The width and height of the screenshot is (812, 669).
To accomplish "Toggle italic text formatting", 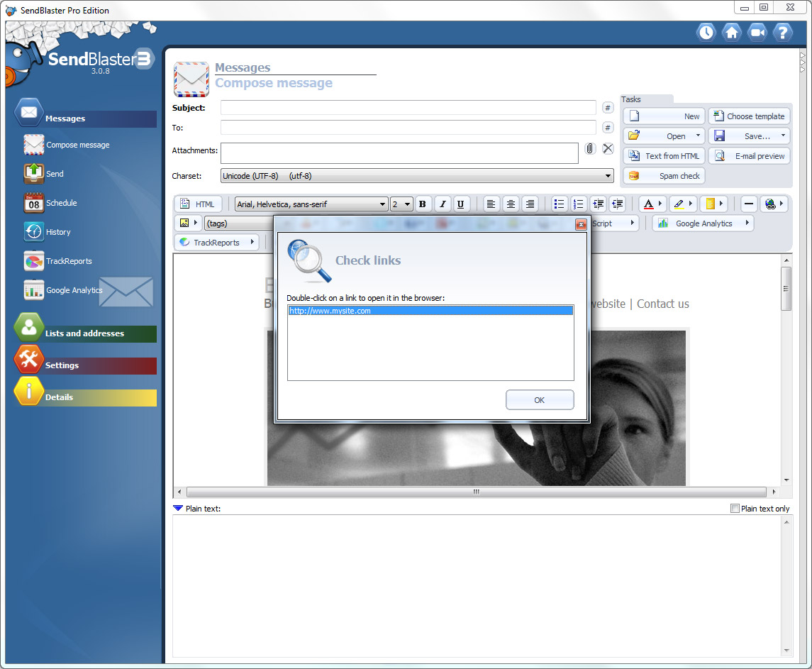I will point(443,204).
